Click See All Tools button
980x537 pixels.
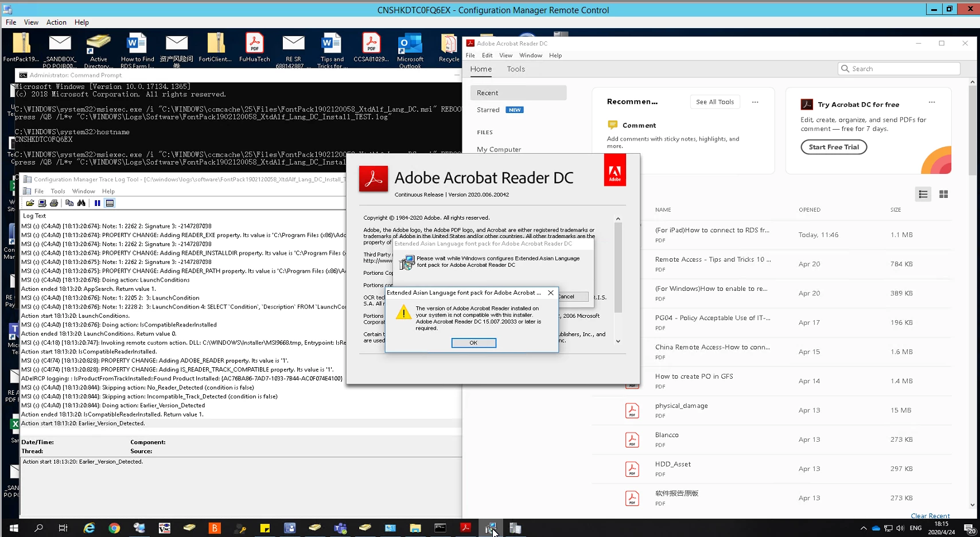(715, 102)
